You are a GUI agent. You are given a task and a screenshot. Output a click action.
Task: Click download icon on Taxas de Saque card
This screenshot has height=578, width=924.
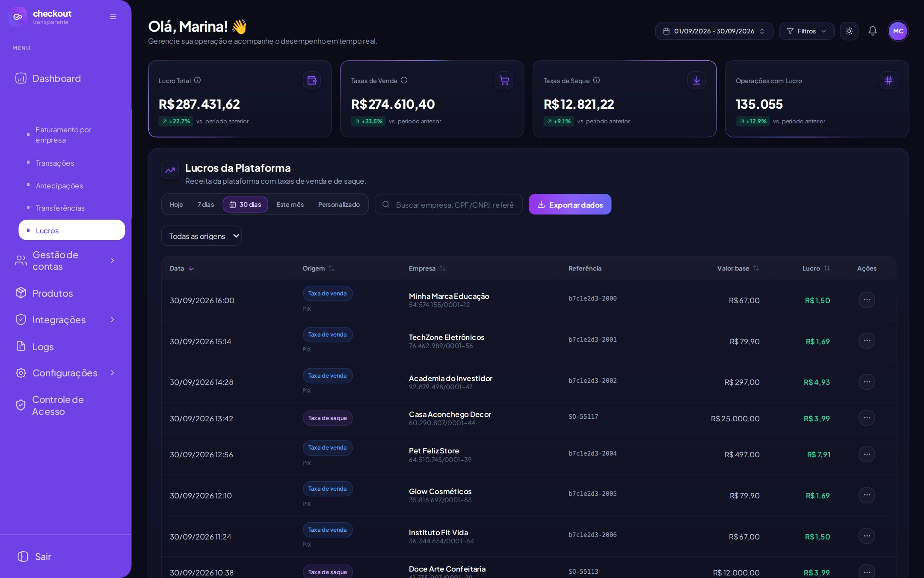point(696,80)
